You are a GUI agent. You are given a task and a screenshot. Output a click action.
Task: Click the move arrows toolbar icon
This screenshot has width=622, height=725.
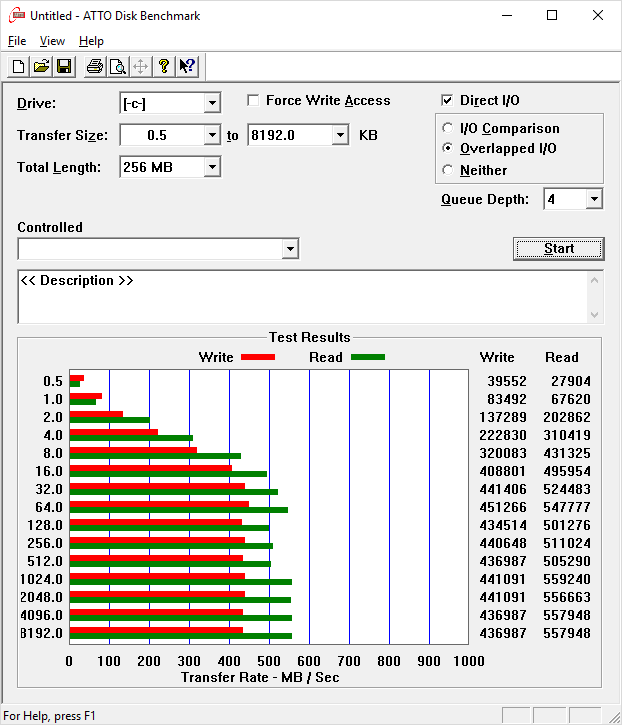pos(141,67)
